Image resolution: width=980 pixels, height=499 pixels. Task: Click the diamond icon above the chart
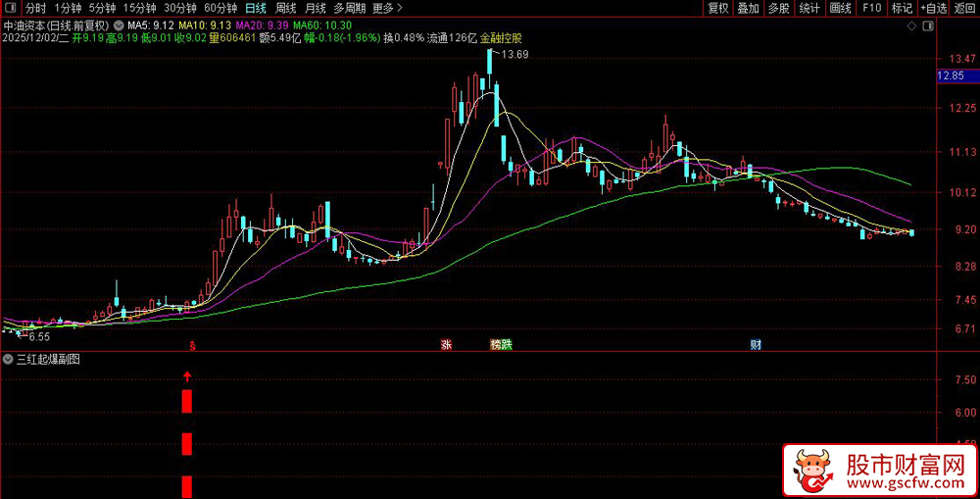pyautogui.click(x=911, y=25)
